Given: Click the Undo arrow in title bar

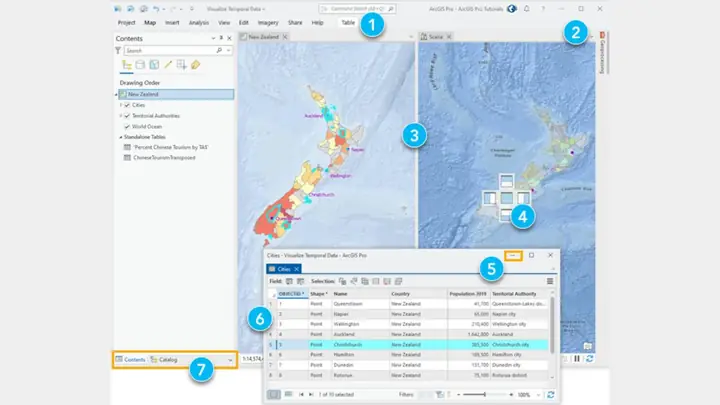Looking at the screenshot, I should tap(156, 9).
